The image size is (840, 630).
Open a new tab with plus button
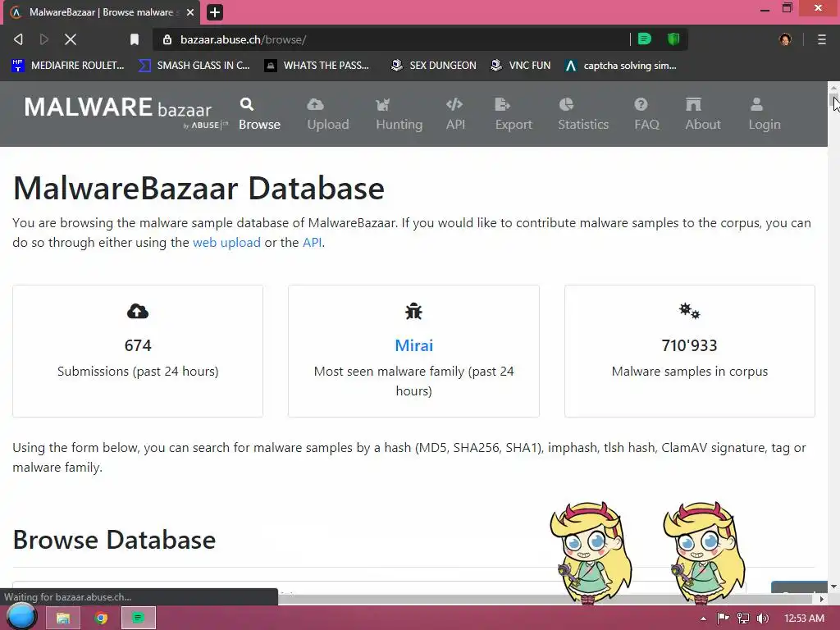215,12
